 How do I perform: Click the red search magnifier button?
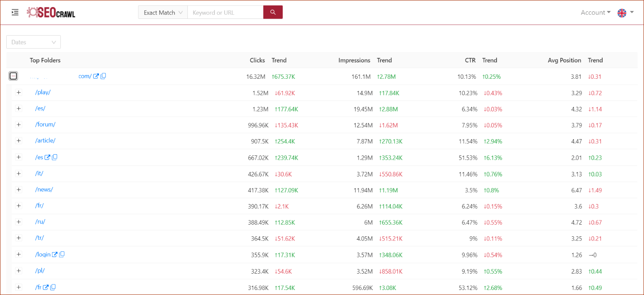click(273, 12)
